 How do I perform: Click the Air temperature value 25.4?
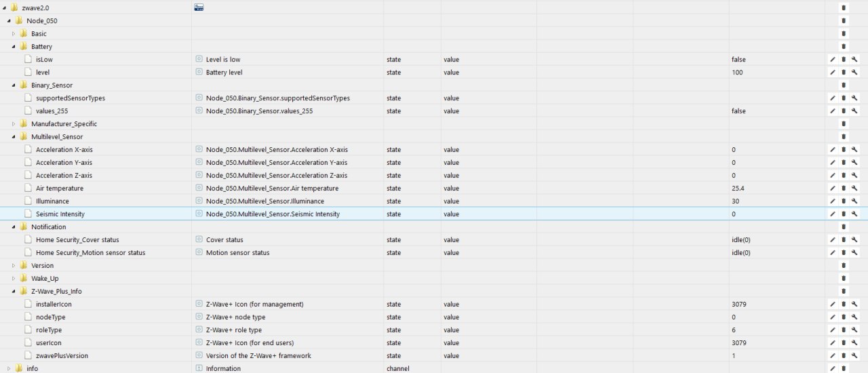click(x=738, y=189)
